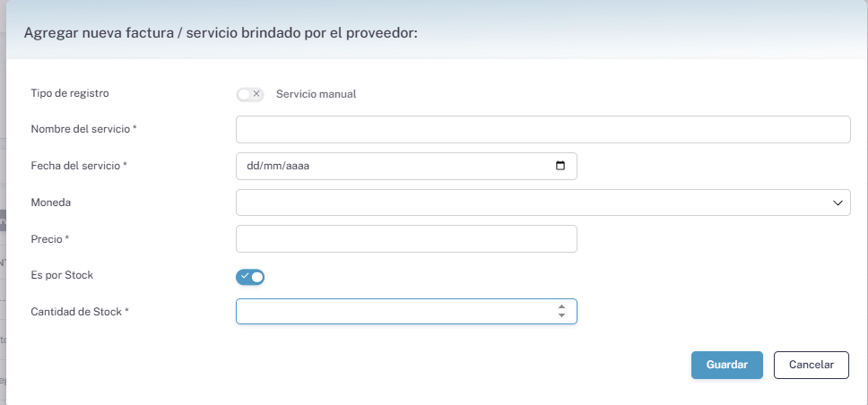Viewport: 868px width, 405px height.
Task: Click the Nombre del servicio label
Action: [83, 129]
